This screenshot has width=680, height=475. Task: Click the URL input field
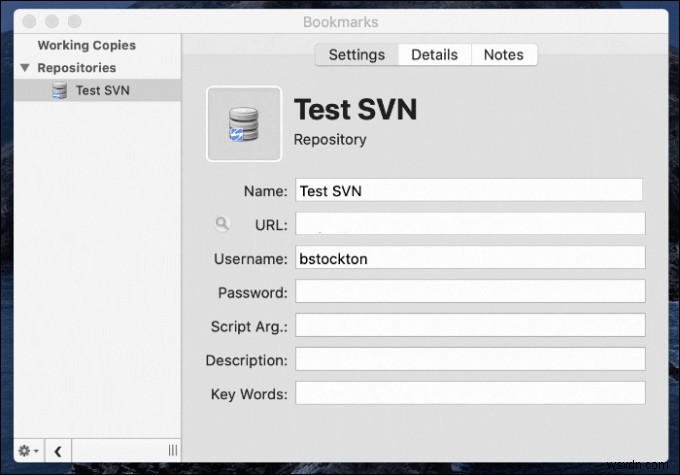click(469, 224)
